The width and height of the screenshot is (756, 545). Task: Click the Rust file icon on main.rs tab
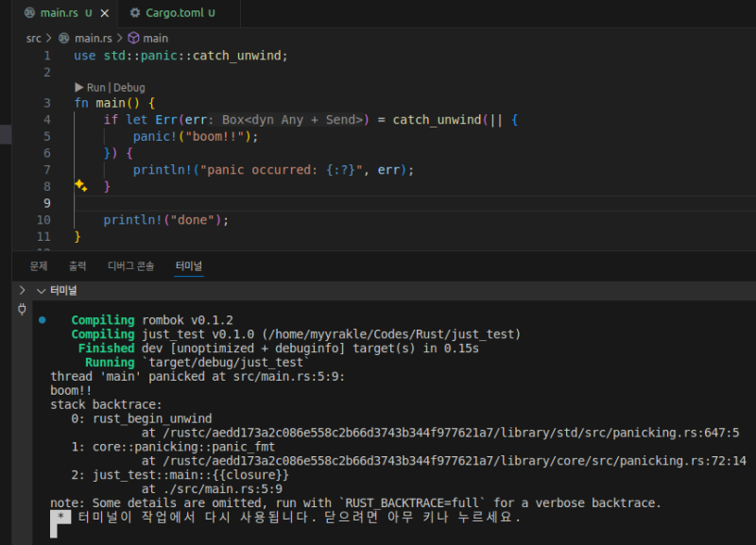(x=29, y=13)
